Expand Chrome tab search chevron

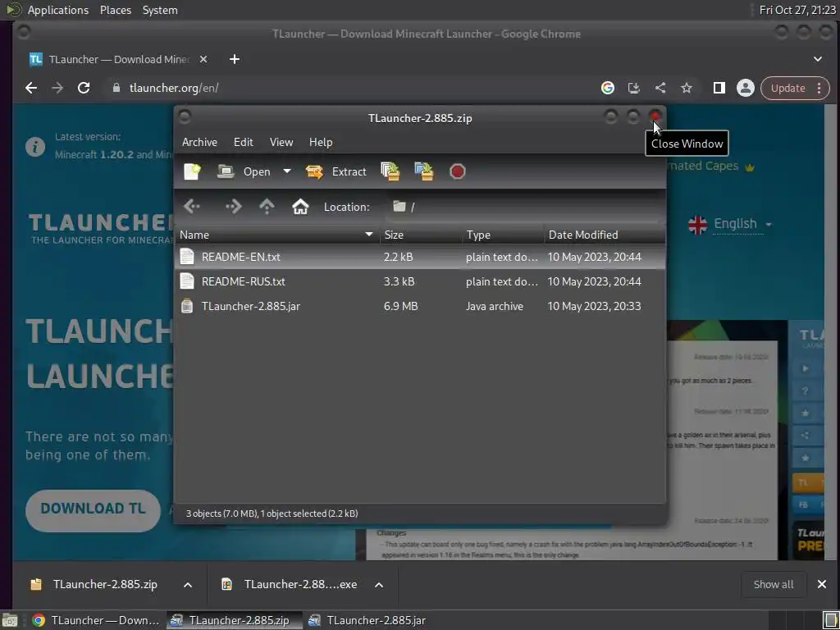tap(818, 59)
